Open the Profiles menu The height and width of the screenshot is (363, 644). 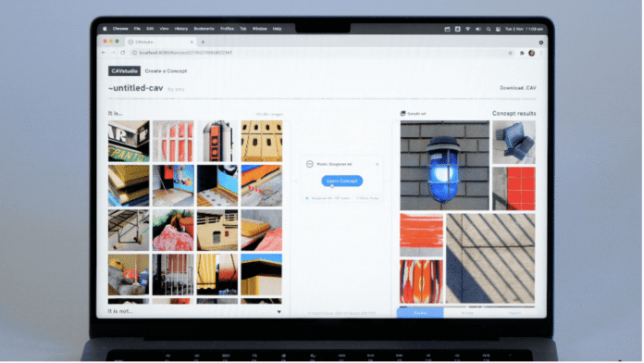[227, 29]
